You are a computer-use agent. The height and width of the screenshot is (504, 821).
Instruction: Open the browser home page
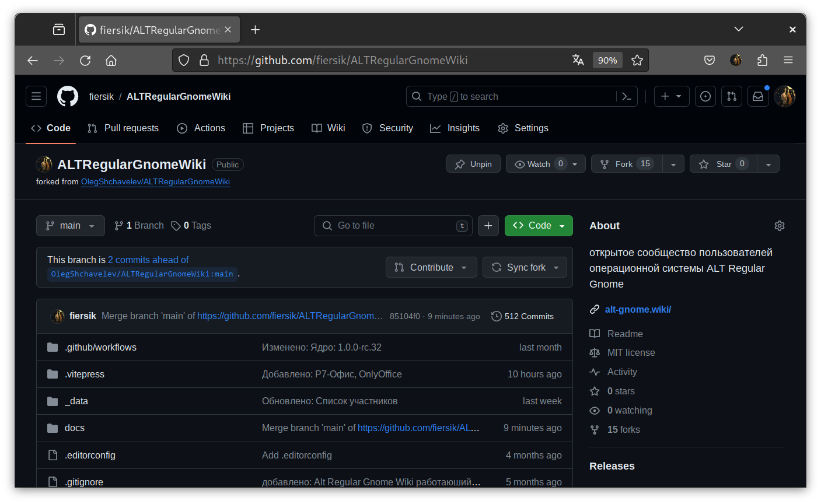[111, 60]
